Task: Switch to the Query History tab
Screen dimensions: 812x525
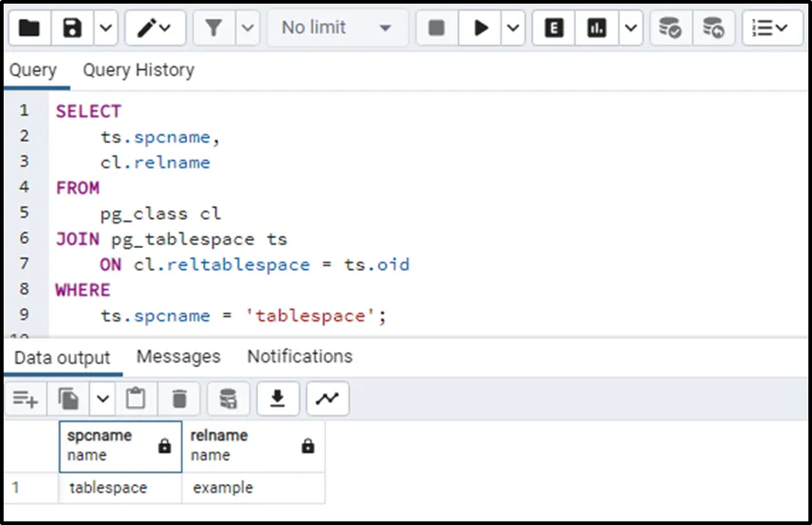Action: [138, 70]
